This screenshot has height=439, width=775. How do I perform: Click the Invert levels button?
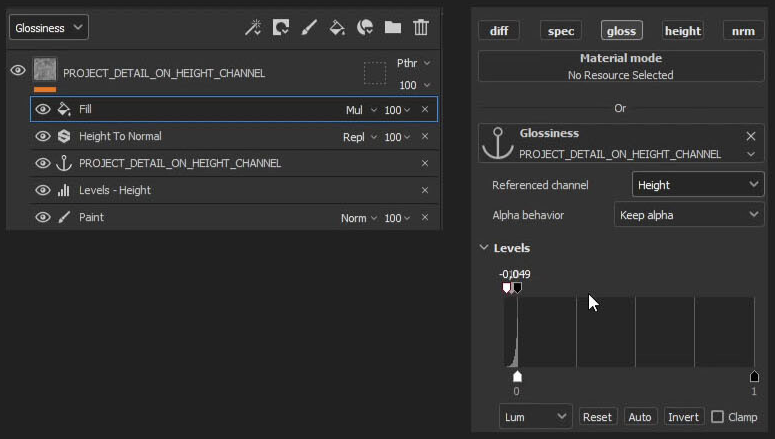683,417
